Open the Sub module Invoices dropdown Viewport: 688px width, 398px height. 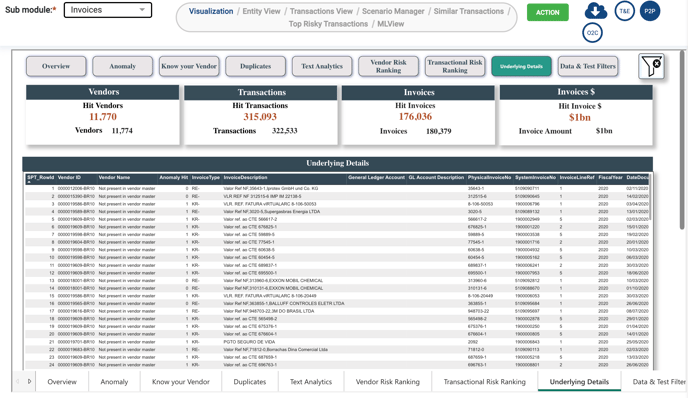108,10
